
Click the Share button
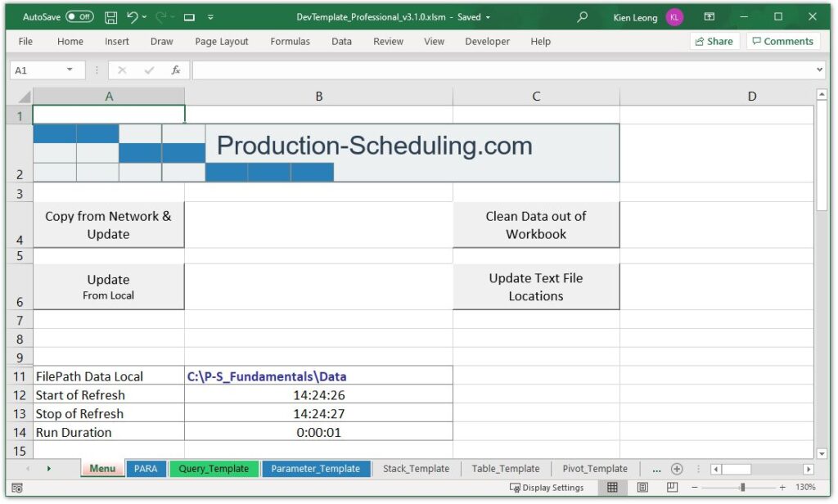pos(714,41)
